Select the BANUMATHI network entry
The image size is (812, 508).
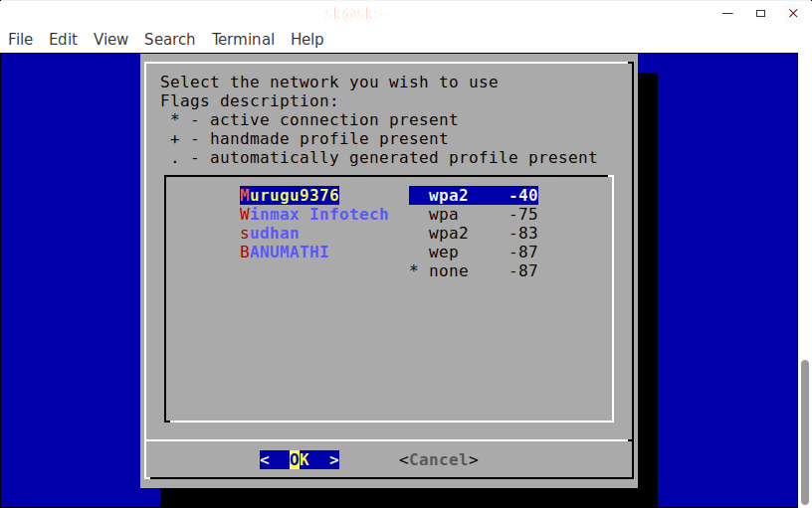point(284,253)
